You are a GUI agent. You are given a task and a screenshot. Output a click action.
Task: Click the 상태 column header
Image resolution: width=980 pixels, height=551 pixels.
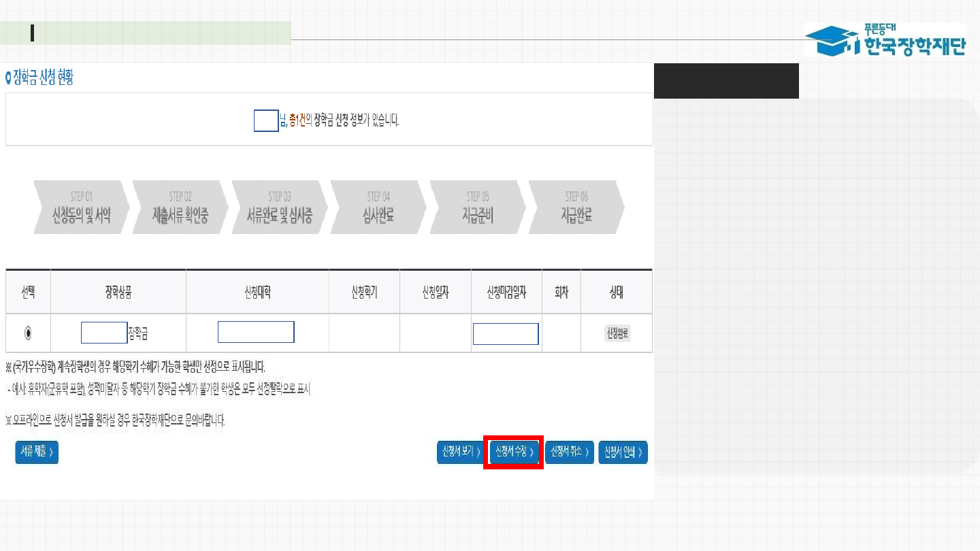(617, 293)
